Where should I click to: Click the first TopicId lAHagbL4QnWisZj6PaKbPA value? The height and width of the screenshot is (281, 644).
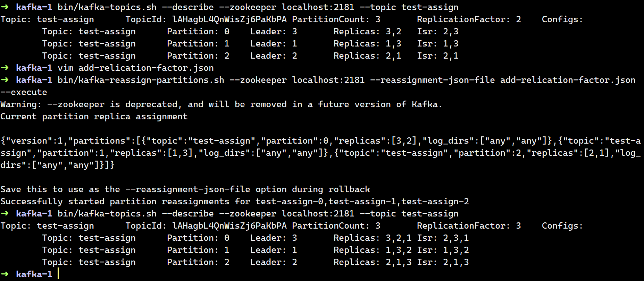pyautogui.click(x=229, y=19)
